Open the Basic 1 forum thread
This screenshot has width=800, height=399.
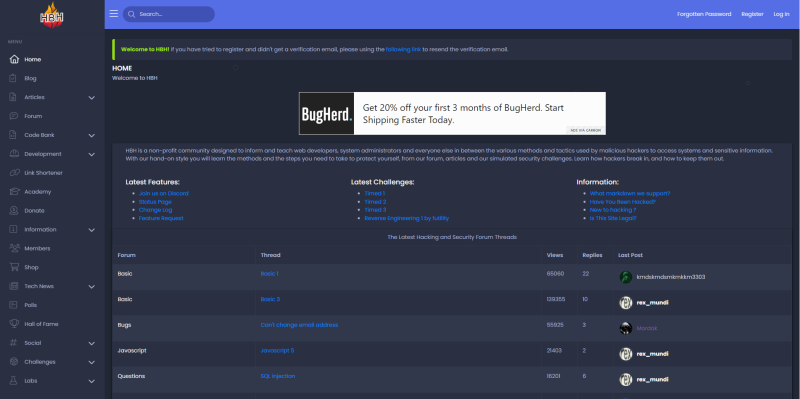point(269,273)
